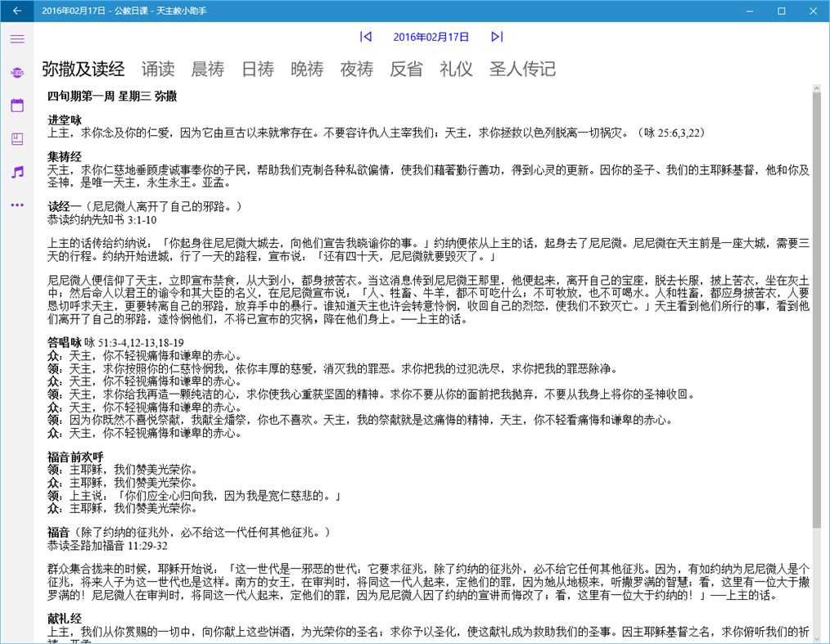
Task: Open the ellipsis more-options icon
Action: click(x=17, y=205)
